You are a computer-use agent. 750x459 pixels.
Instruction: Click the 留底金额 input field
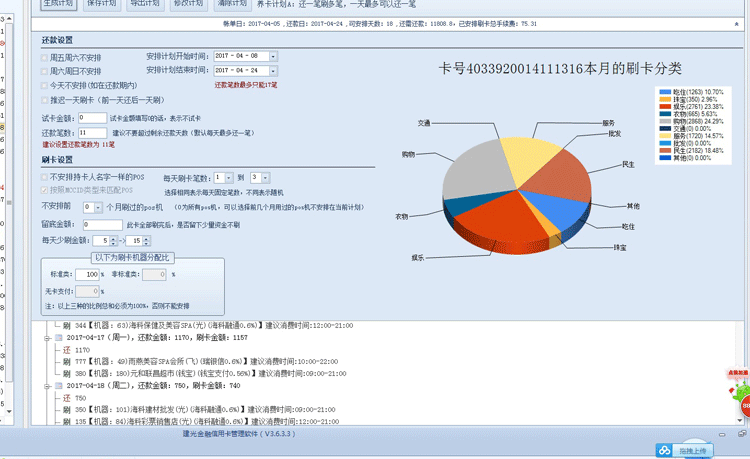click(102, 225)
